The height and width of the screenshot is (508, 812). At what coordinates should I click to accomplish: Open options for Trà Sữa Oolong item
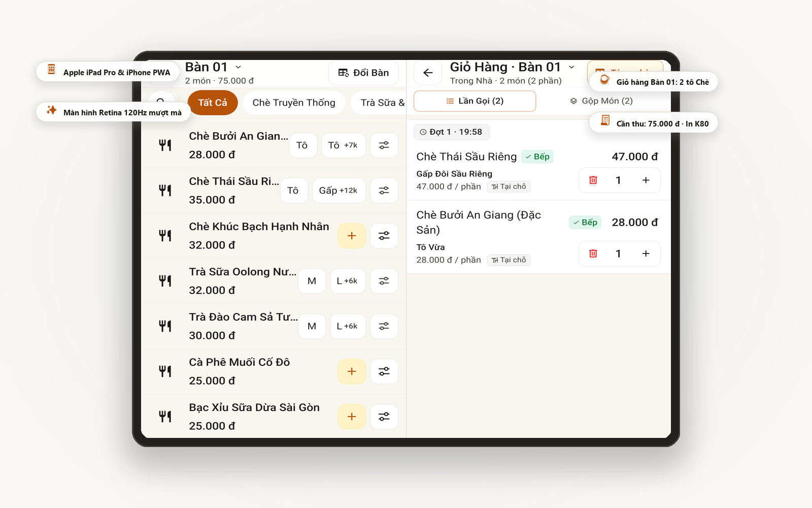384,281
